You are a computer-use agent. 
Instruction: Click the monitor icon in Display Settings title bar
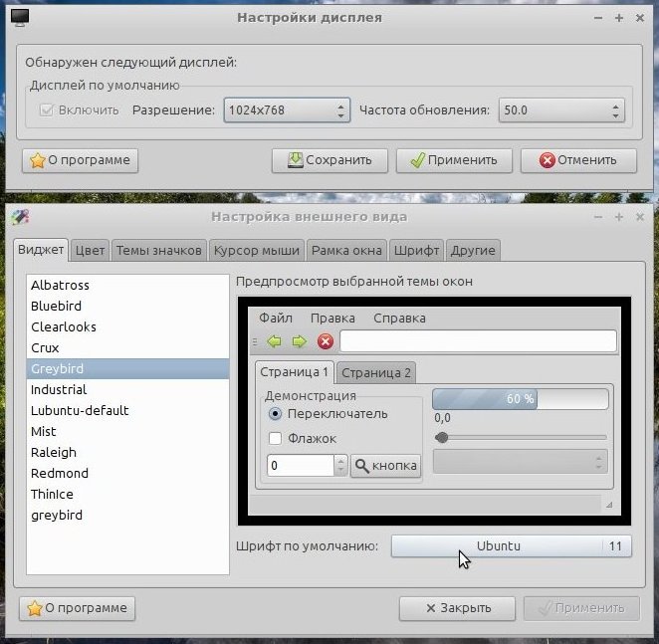coord(20,18)
